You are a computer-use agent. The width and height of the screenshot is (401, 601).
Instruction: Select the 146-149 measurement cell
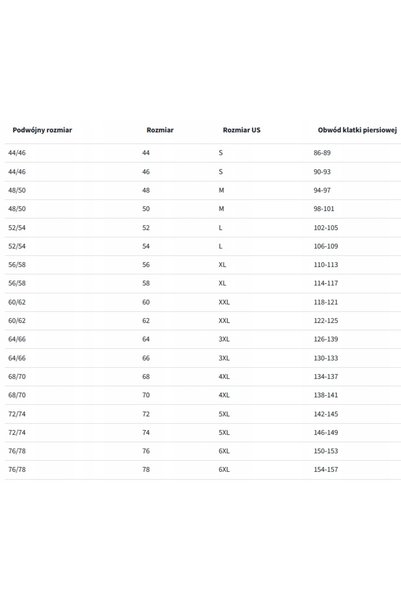(326, 432)
